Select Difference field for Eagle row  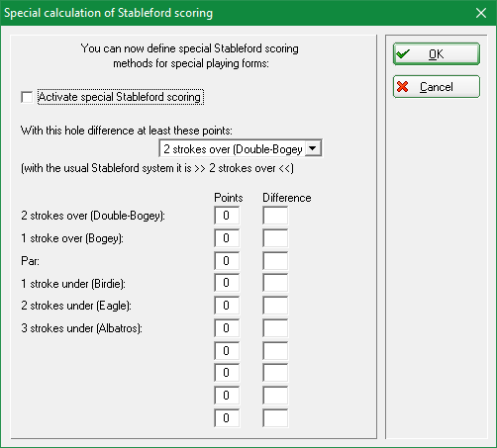tap(275, 306)
